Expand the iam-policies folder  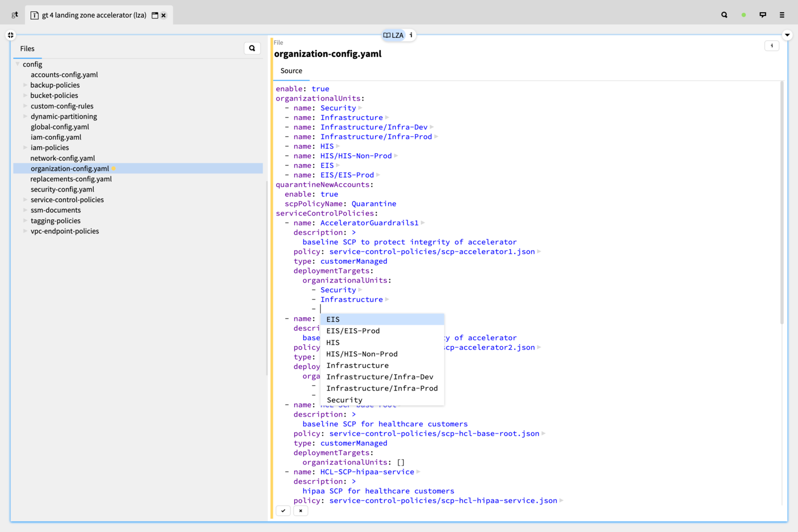point(25,147)
